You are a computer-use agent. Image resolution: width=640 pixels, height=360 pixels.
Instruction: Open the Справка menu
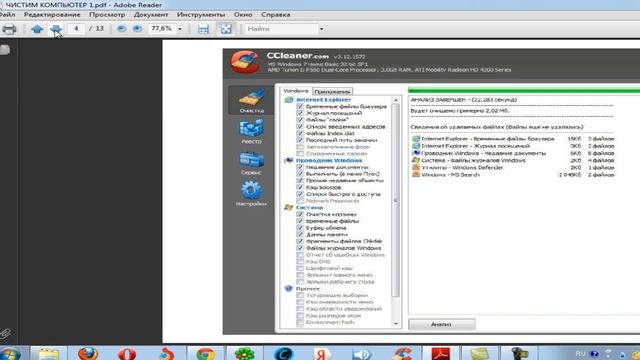(276, 15)
